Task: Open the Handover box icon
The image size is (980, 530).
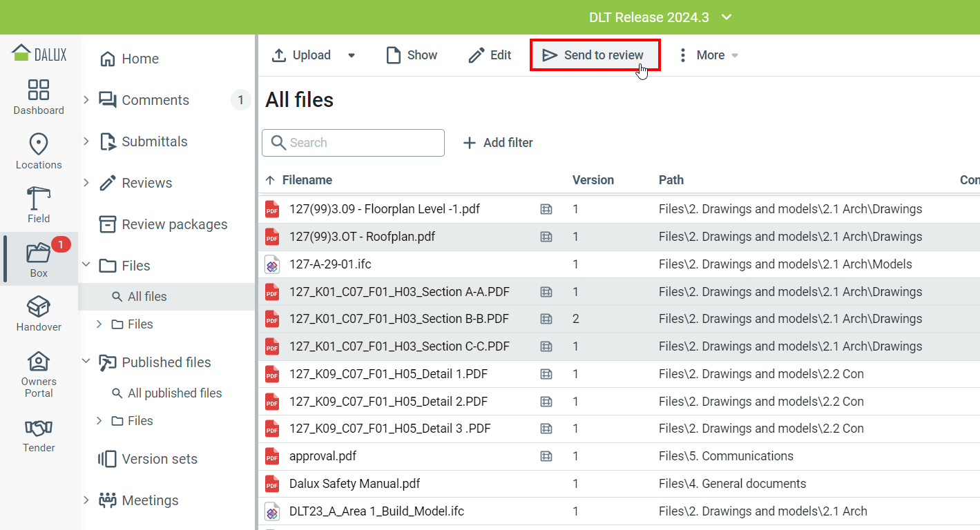Action: [x=39, y=307]
